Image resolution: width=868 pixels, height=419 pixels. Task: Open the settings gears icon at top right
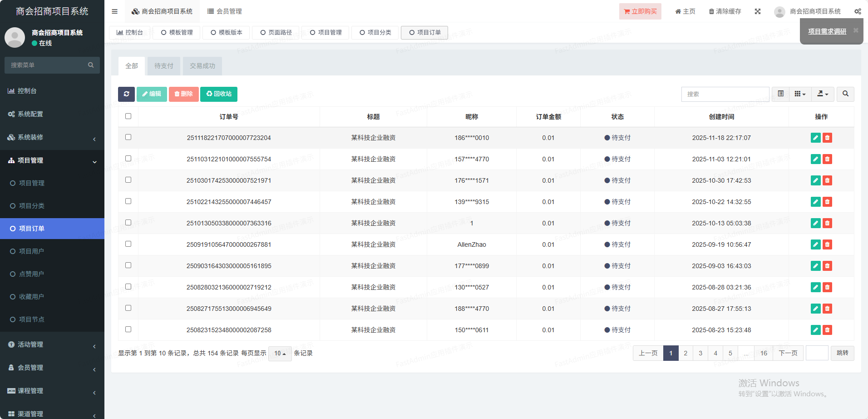click(x=858, y=11)
